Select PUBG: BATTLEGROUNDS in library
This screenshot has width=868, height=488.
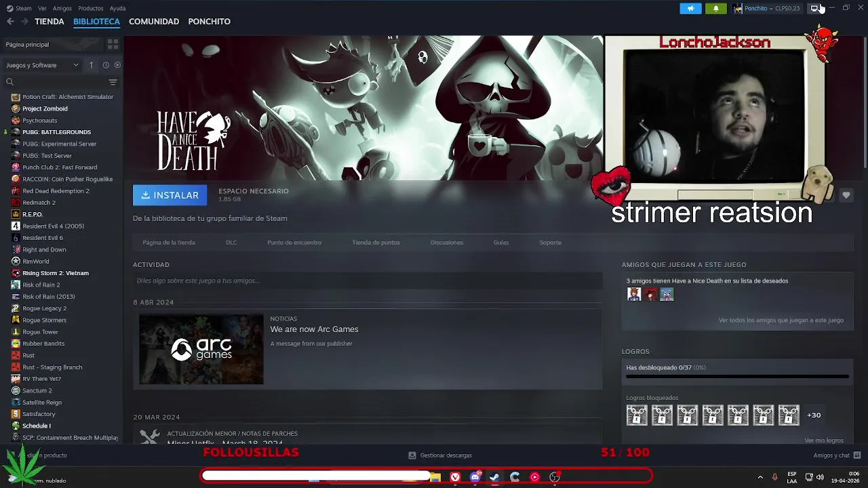click(56, 132)
